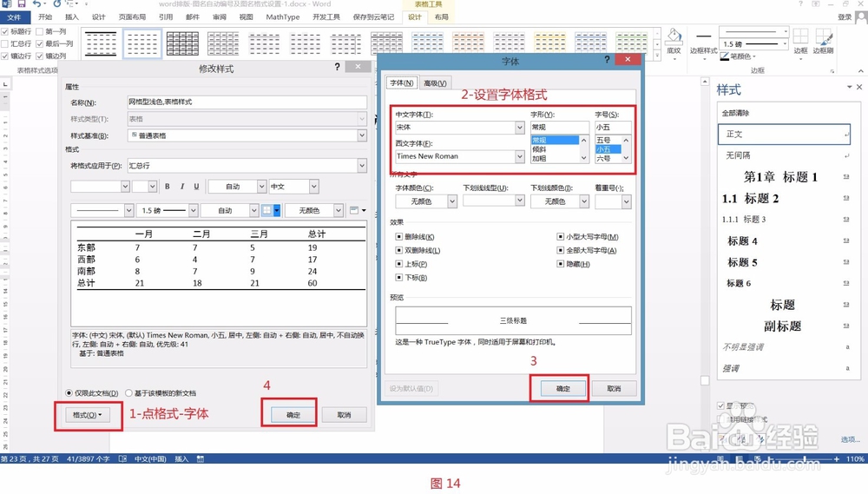This screenshot has height=494, width=868.
Task: Open the 着重号 dropdown
Action: coord(626,201)
